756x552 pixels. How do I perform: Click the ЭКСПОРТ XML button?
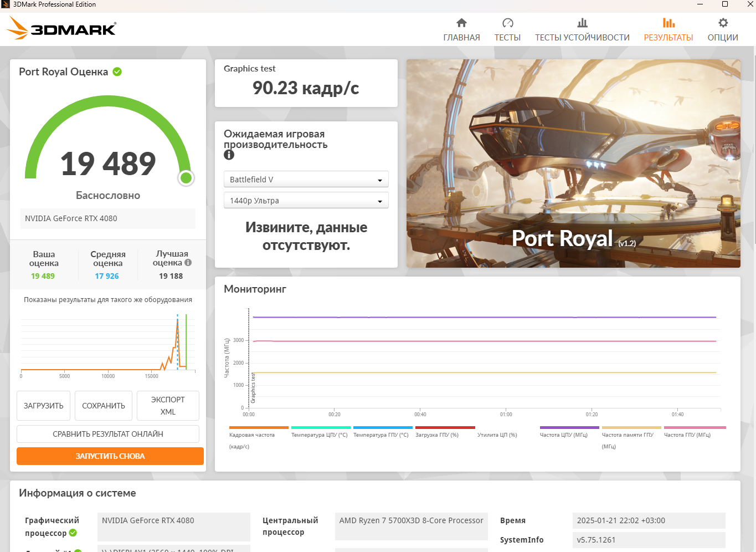point(168,406)
